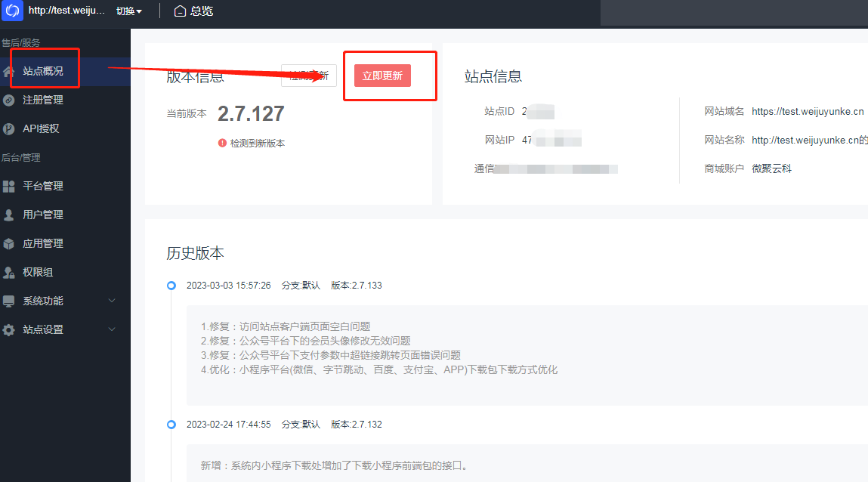Screen dimensions: 868x482
Task: Open the 总览 overview tab
Action: tap(193, 11)
